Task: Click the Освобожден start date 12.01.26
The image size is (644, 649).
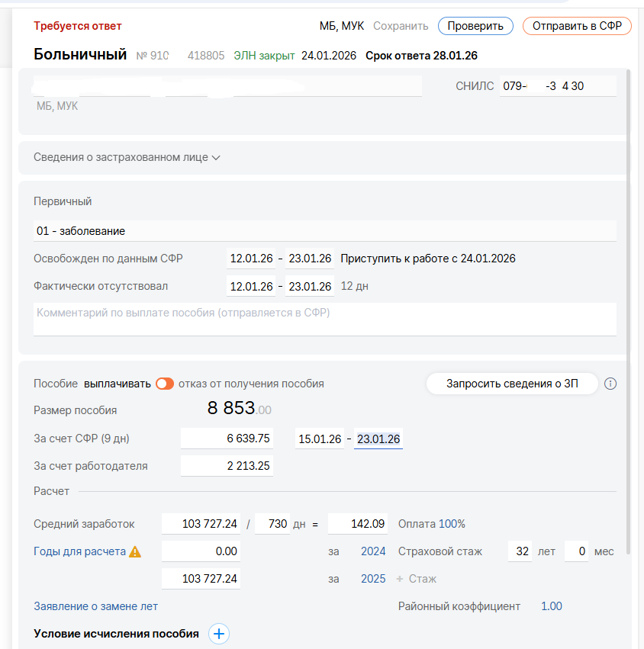Action: click(251, 259)
